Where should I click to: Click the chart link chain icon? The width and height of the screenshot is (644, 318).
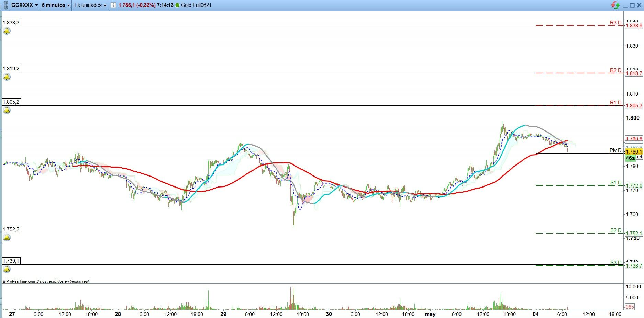(5, 5)
